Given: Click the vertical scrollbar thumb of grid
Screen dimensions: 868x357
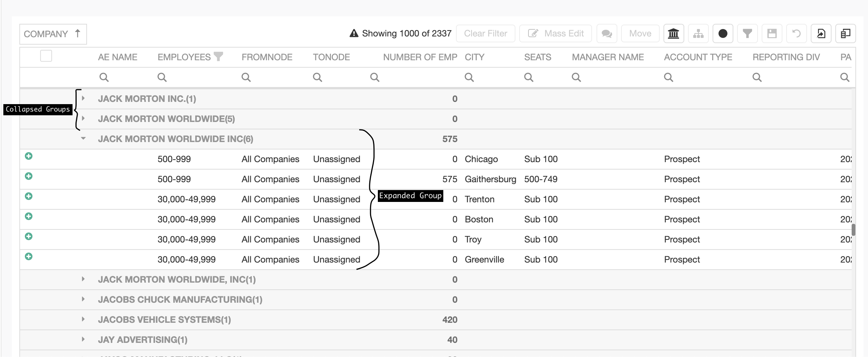Looking at the screenshot, I should 853,230.
